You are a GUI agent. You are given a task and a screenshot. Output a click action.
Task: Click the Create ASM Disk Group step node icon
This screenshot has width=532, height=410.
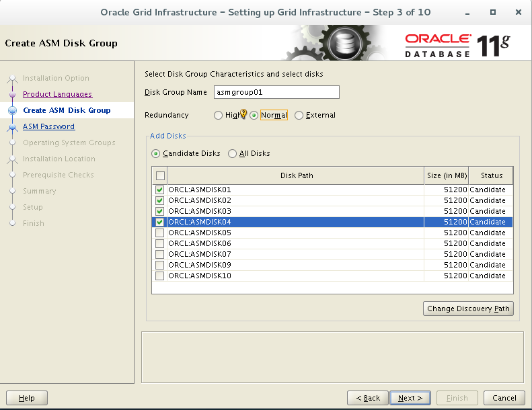pyautogui.click(x=13, y=110)
